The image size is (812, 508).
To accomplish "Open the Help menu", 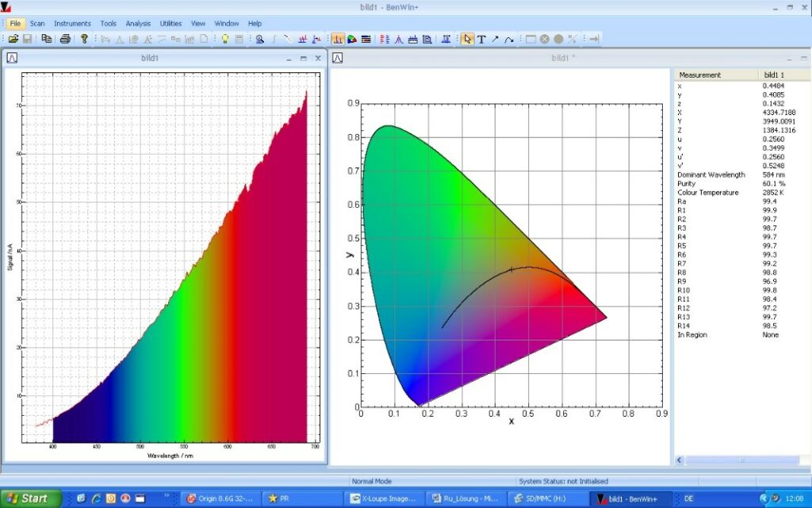I will coord(255,23).
